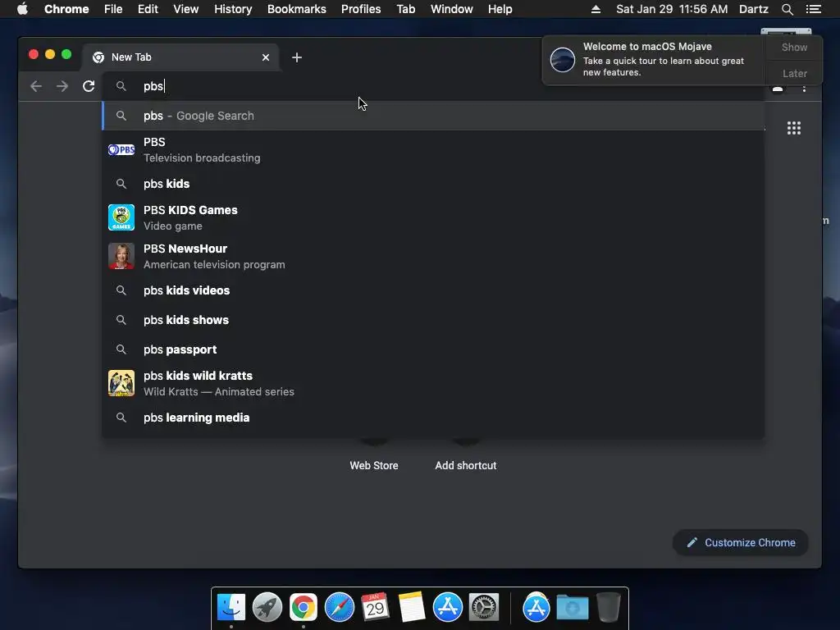The width and height of the screenshot is (840, 630).
Task: Open the Welcome to macOS Mojave notification
Action: tap(654, 59)
